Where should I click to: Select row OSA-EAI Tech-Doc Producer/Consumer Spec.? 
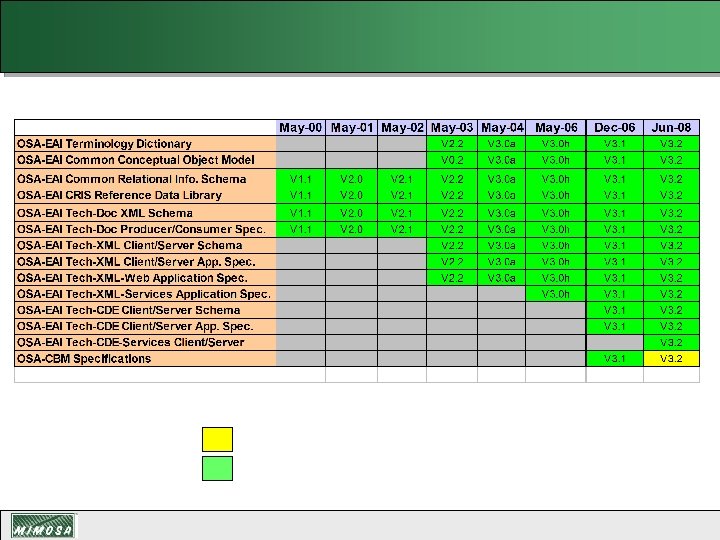[x=357, y=229]
